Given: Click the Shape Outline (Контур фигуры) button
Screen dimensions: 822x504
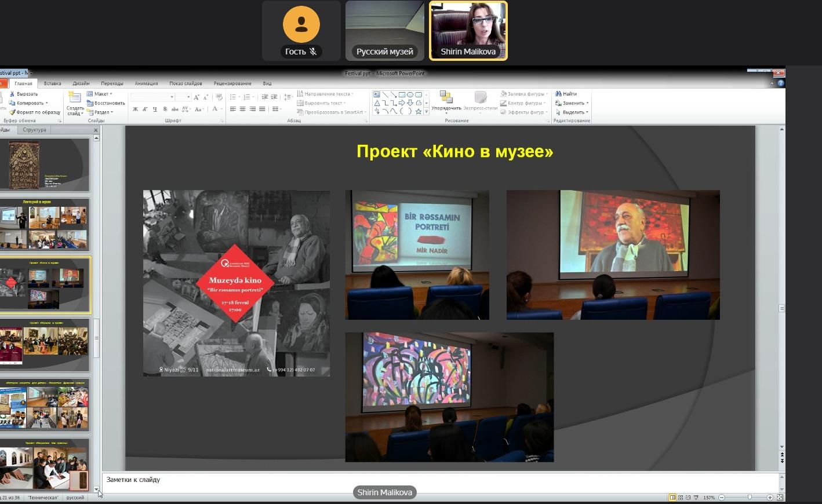Looking at the screenshot, I should (523, 103).
